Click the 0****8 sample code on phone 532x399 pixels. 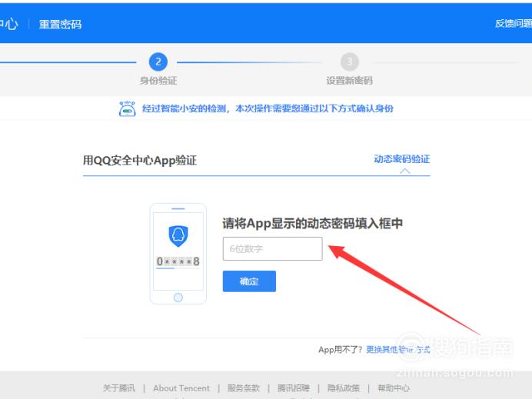point(178,261)
